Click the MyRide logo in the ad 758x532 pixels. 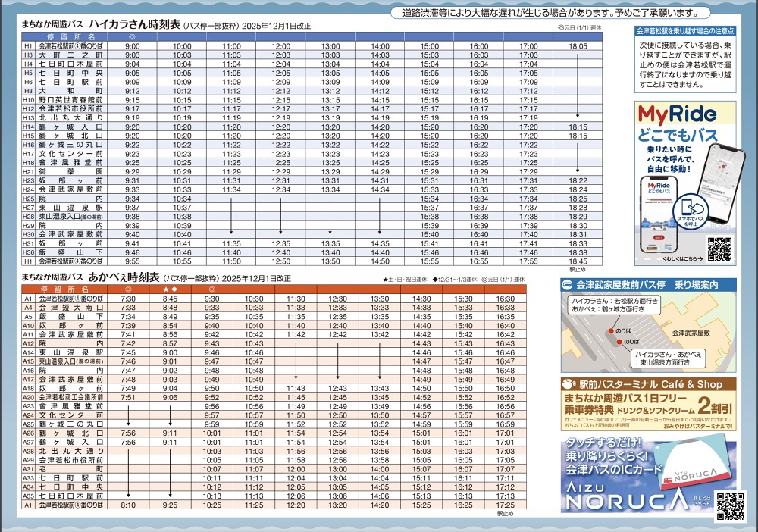(x=677, y=114)
